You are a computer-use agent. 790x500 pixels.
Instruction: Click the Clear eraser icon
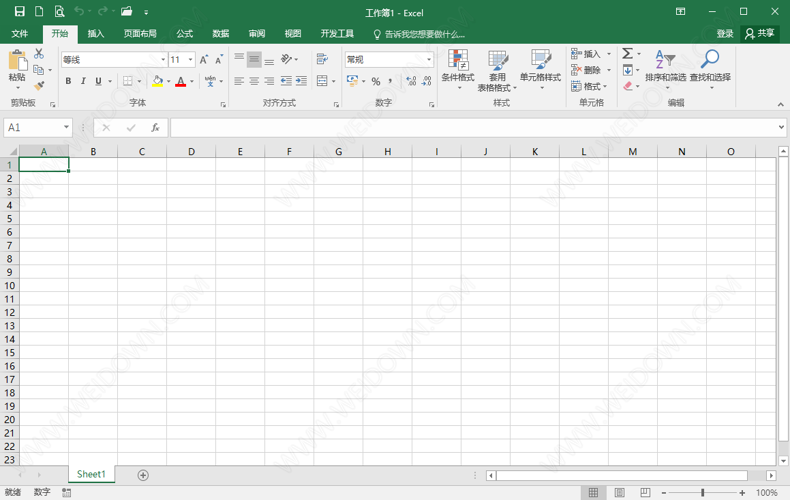(x=628, y=86)
